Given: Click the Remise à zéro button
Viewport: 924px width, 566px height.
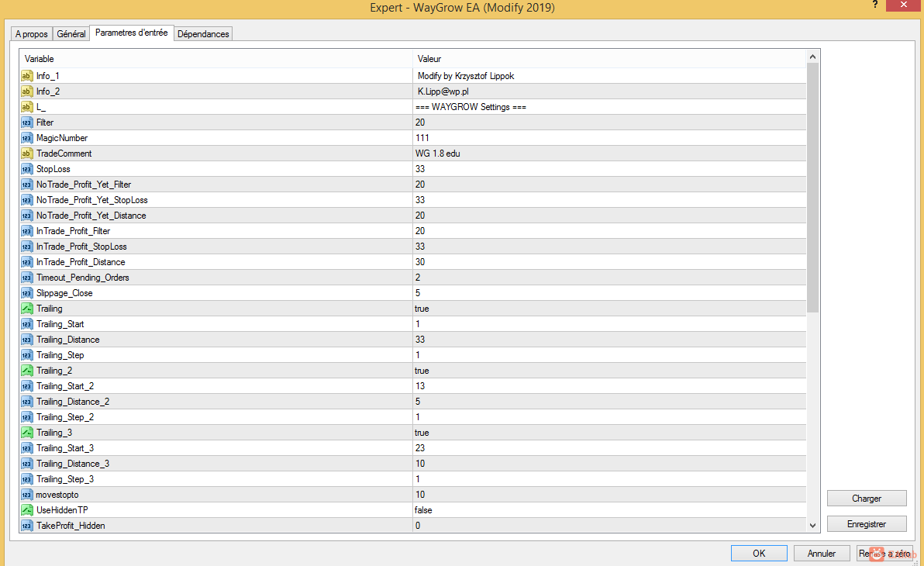Looking at the screenshot, I should 884,553.
